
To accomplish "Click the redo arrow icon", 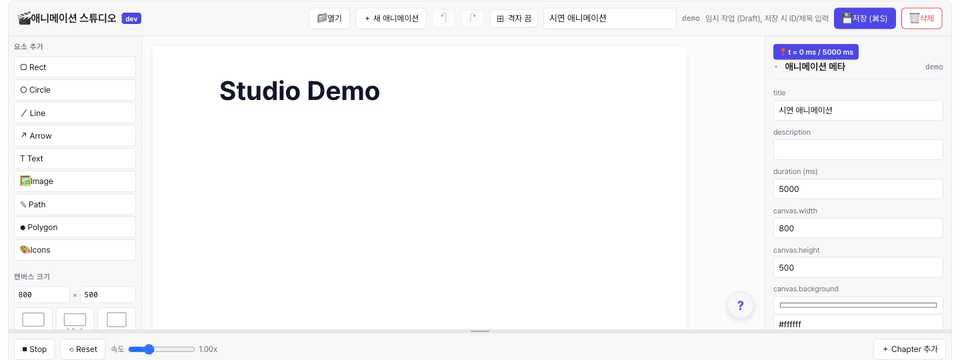I will (x=472, y=18).
